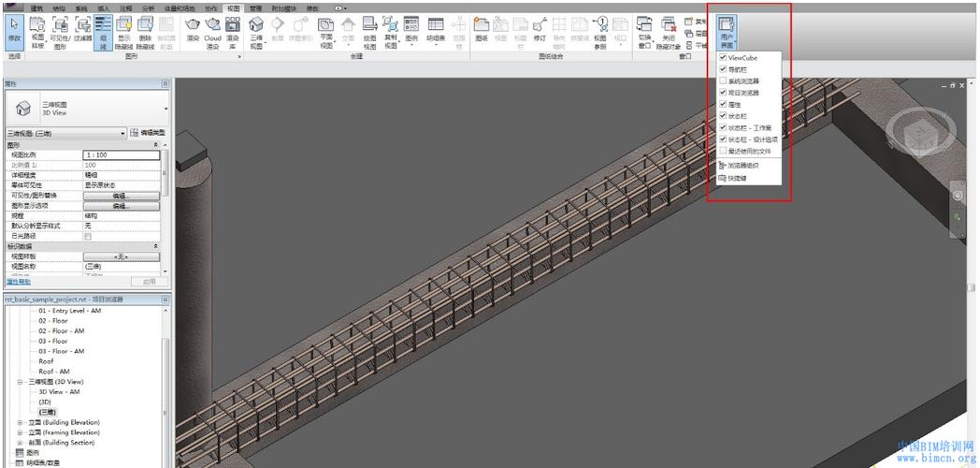Open 视图样板 (View Templates) tool
The height and width of the screenshot is (468, 980).
coord(37,33)
